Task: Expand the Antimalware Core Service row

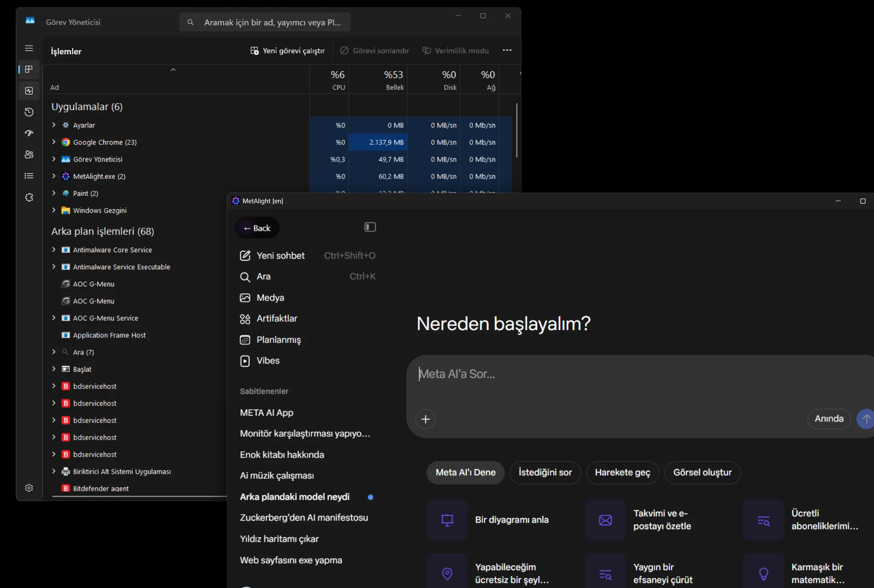Action: tap(54, 250)
